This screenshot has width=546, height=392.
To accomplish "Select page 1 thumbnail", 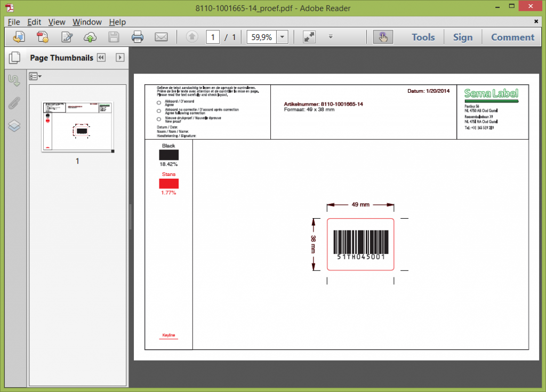I will (77, 127).
